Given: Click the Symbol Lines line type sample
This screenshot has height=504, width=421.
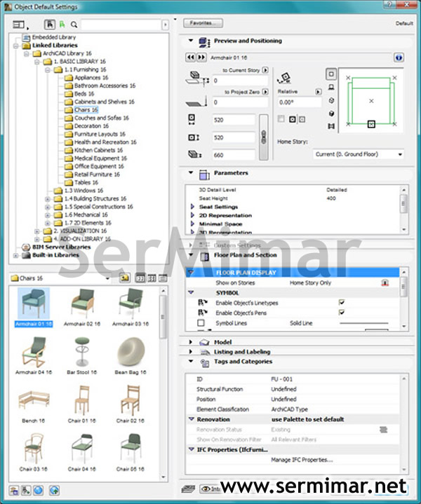Looking at the screenshot, I should (x=364, y=323).
